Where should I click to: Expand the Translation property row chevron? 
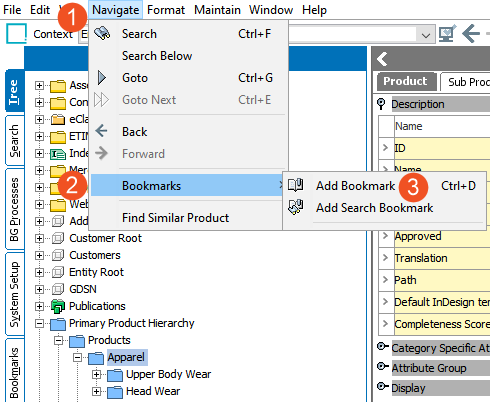[x=386, y=258]
